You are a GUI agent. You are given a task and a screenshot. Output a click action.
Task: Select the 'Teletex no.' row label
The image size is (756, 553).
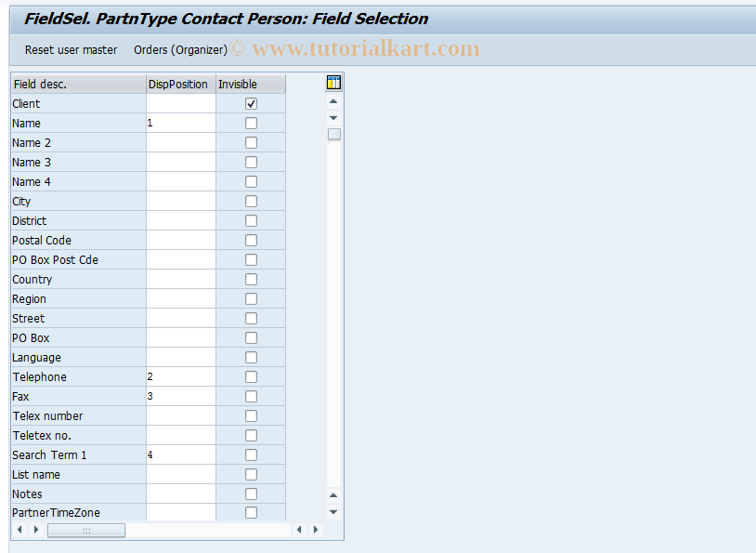[x=42, y=436]
